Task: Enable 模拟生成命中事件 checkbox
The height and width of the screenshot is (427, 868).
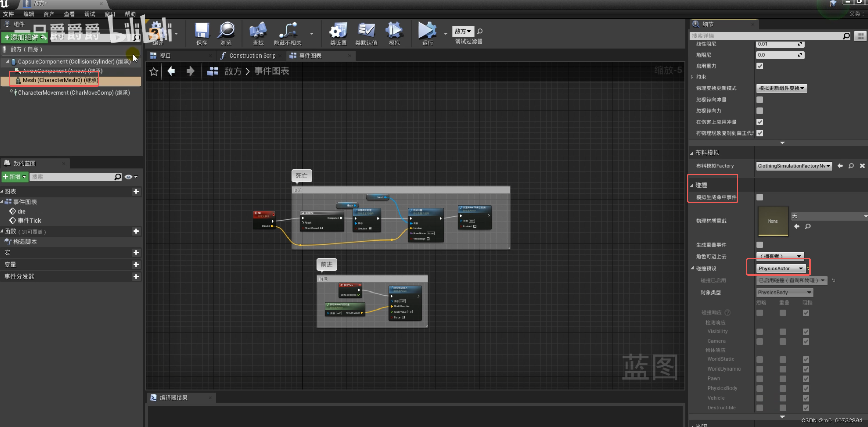Action: tap(760, 197)
